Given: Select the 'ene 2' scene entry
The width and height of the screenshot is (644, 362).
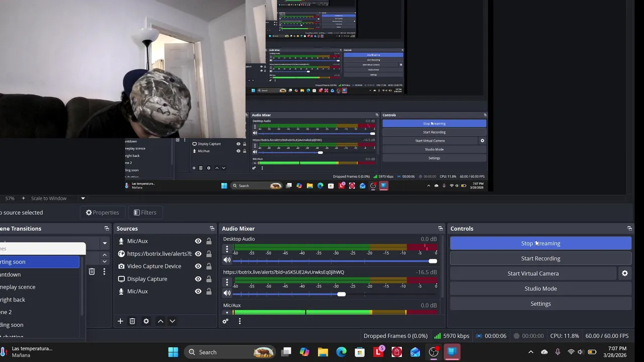Looking at the screenshot, I should (40, 312).
